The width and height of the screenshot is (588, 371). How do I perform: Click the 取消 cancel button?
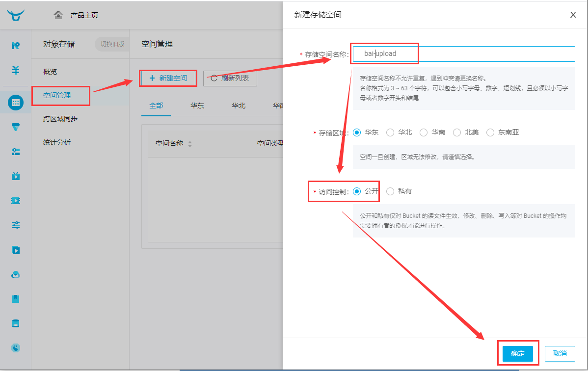[x=560, y=354]
